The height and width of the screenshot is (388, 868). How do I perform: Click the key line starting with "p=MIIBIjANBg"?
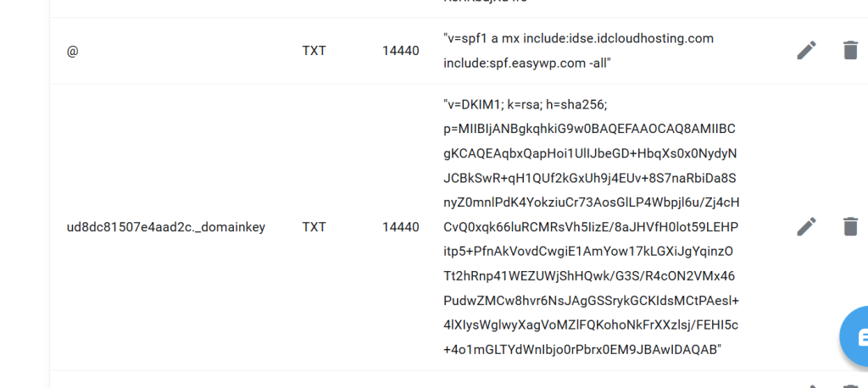pos(589,129)
